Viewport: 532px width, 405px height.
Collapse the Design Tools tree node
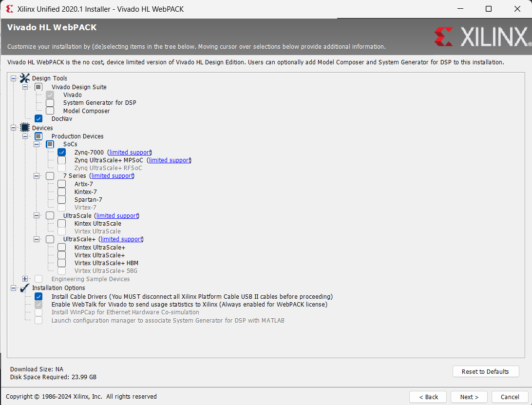coord(13,78)
